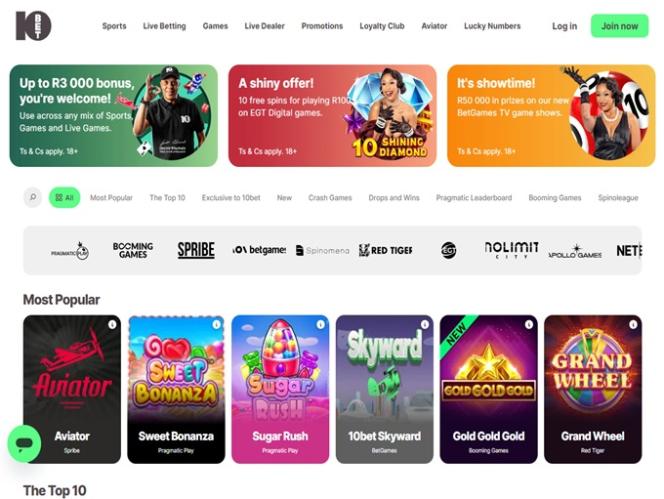Go to Promotions menu item
Screen dimensions: 664x499
point(322,26)
